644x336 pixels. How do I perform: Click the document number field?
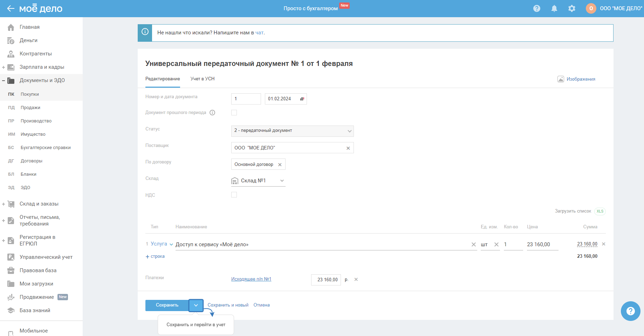(246, 99)
